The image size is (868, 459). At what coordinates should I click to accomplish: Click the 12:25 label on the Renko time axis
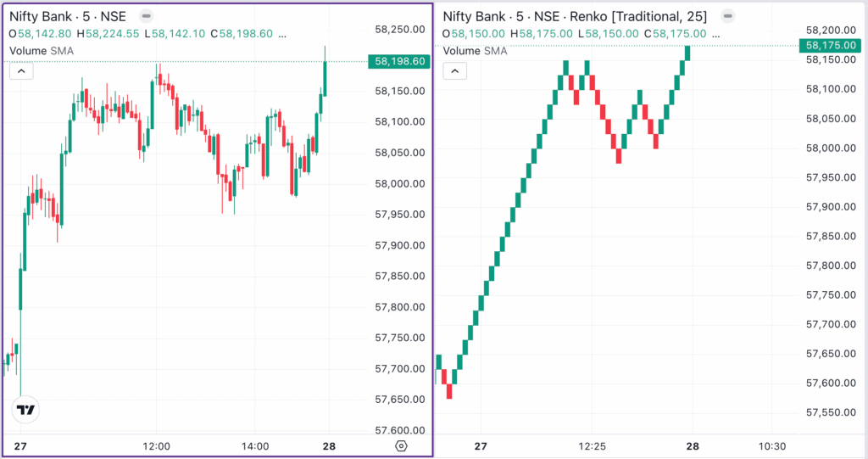[592, 446]
